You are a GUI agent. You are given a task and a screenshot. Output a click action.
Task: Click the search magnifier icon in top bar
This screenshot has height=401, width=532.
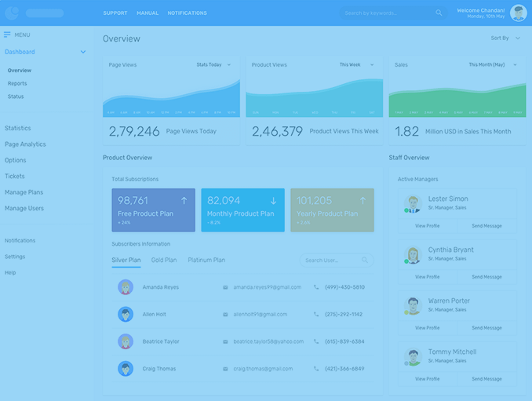tap(439, 13)
